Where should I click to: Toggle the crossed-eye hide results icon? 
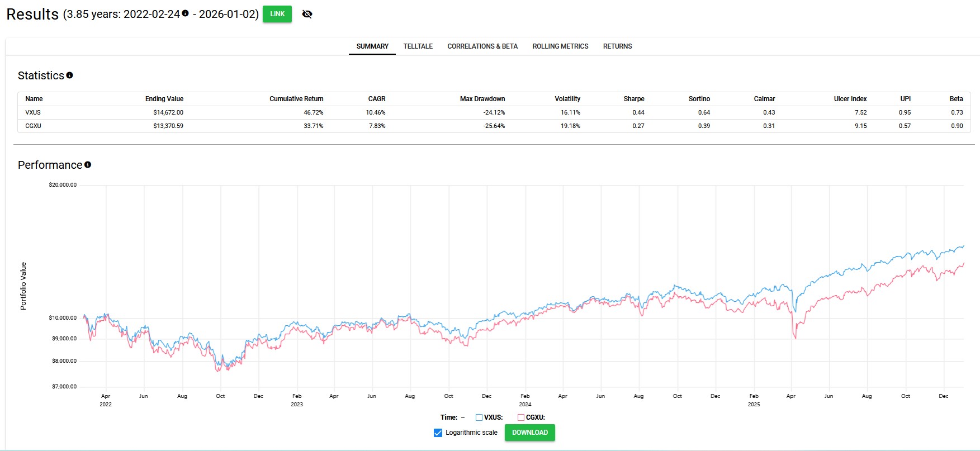(307, 14)
